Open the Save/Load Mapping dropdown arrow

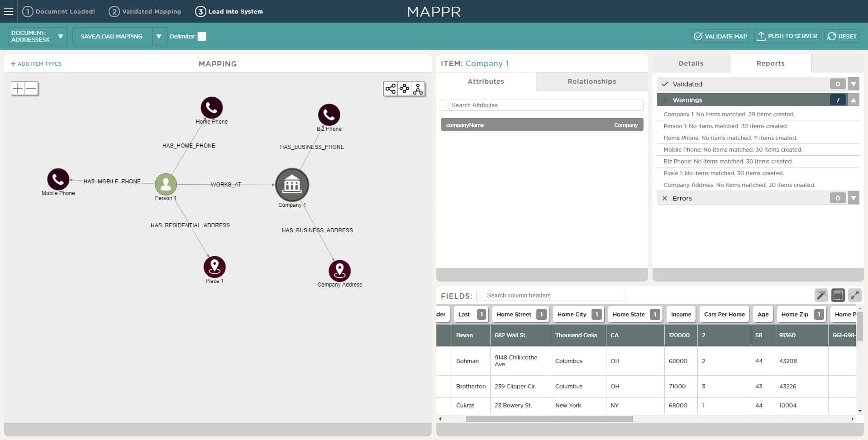point(159,36)
